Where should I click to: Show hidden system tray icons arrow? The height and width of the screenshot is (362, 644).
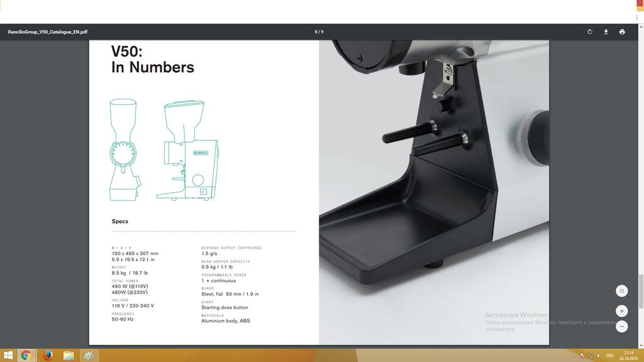tap(574, 356)
